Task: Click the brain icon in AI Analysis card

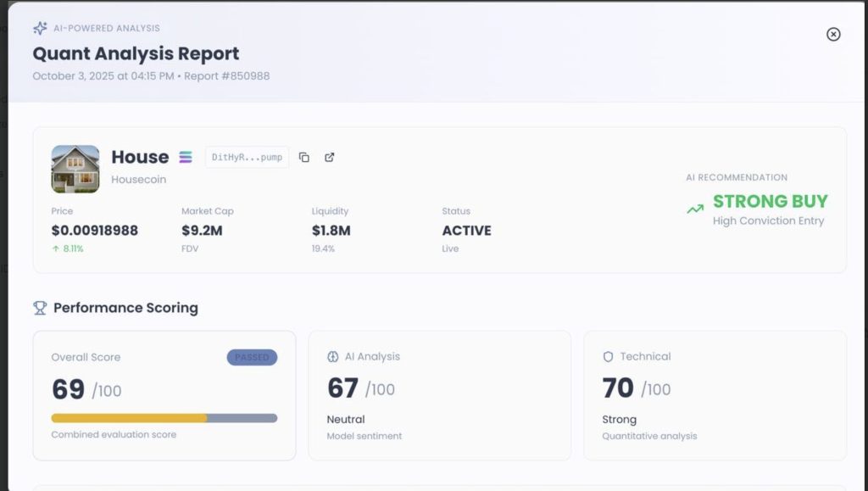Action: 333,357
